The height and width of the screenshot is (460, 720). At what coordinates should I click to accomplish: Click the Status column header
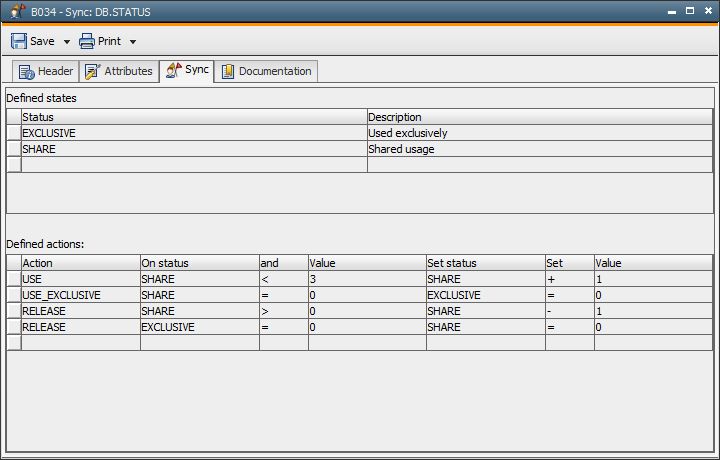click(194, 117)
